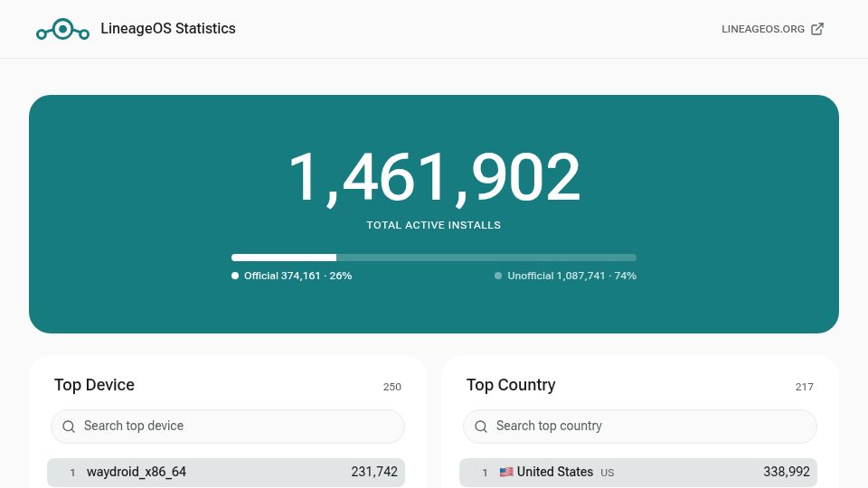Screen dimensions: 868x488
Task: Click the LineageOS Statistics title
Action: click(168, 28)
